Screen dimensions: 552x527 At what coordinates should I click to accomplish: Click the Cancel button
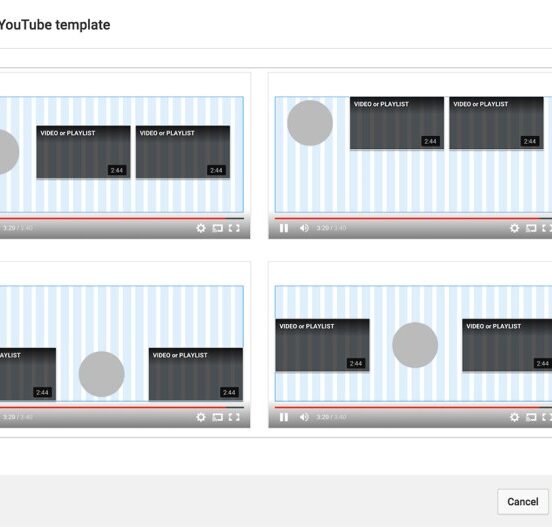coord(523,502)
